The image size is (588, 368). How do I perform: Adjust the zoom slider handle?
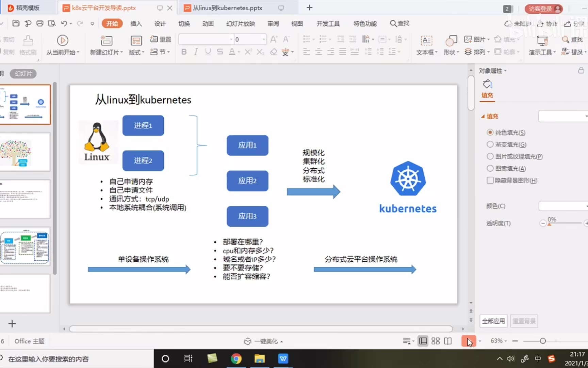coord(543,341)
